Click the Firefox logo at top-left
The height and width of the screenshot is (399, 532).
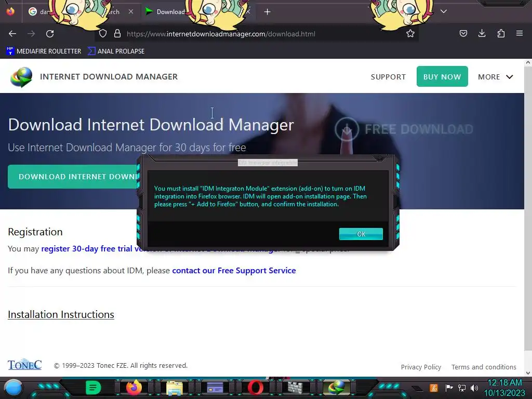[x=10, y=11]
